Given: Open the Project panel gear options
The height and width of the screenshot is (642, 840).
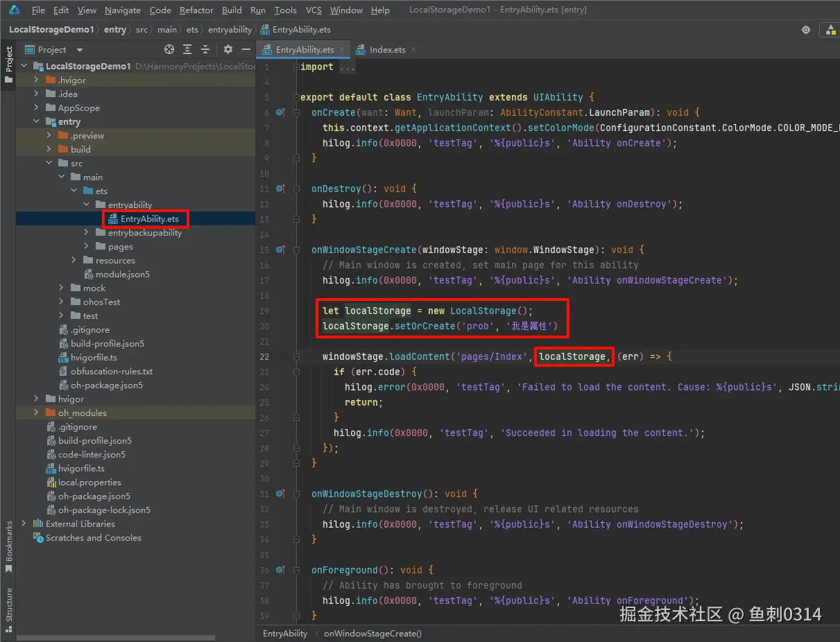Looking at the screenshot, I should coord(228,49).
